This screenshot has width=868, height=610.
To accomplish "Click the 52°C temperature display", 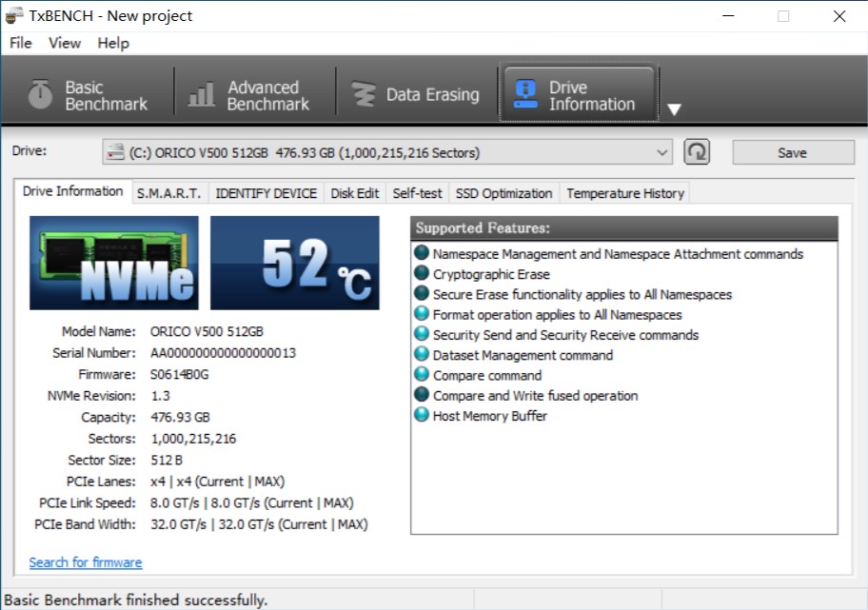I will click(294, 263).
